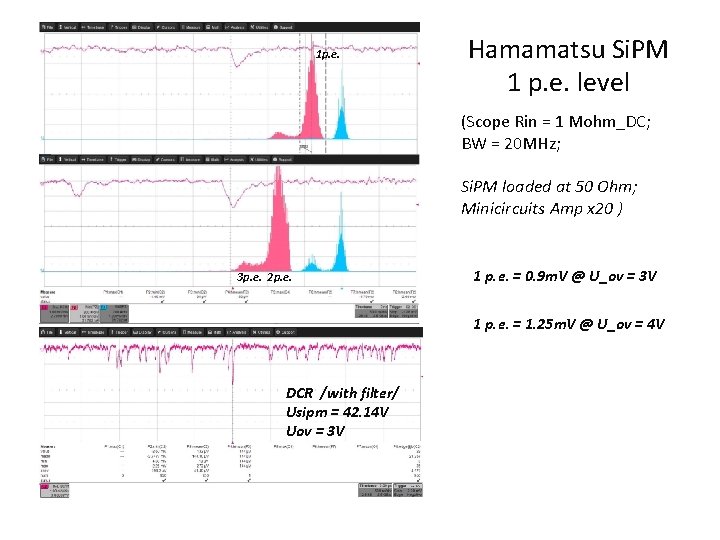Open Trigger menu in the 1p.e. scope window
Viewport: 720px width, 540px height.
coord(118,28)
